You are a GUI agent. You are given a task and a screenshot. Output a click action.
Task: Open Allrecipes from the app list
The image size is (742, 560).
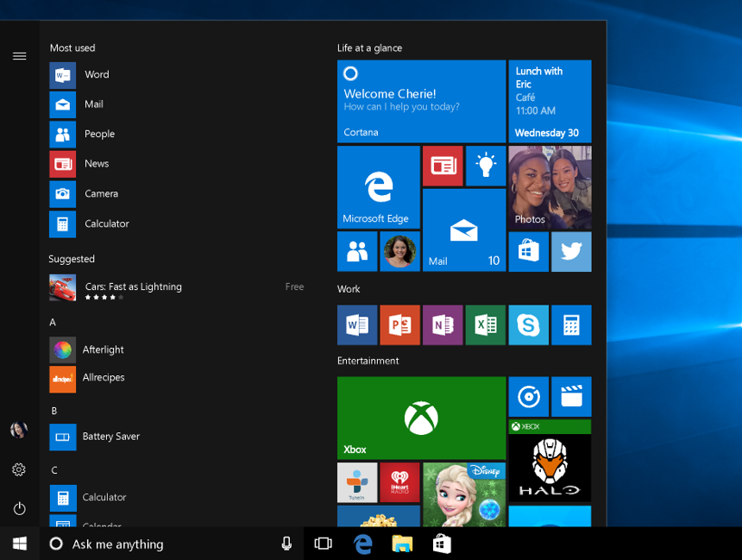click(176, 379)
